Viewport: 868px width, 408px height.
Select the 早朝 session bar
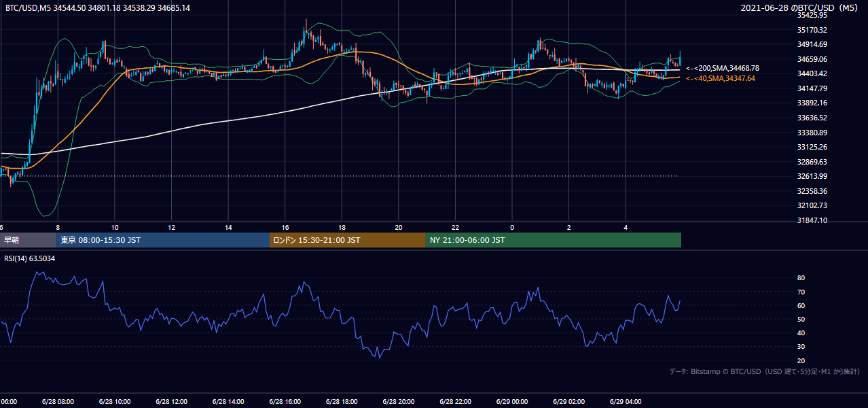click(x=28, y=240)
